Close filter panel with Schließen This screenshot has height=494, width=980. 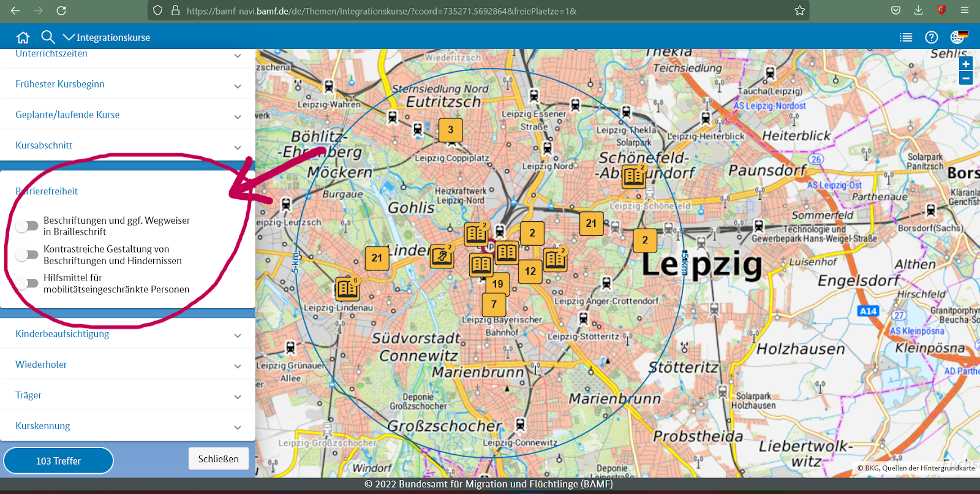click(219, 458)
